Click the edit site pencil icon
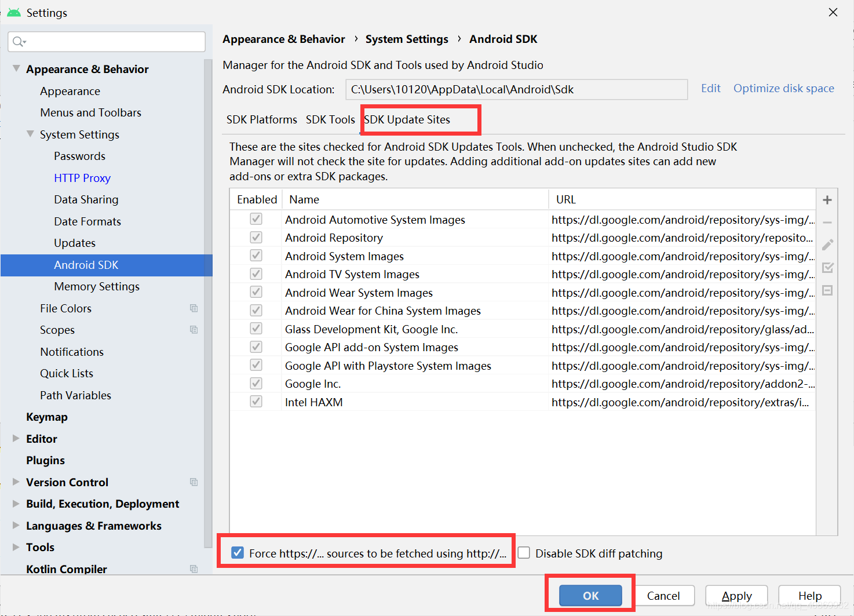 coord(827,245)
